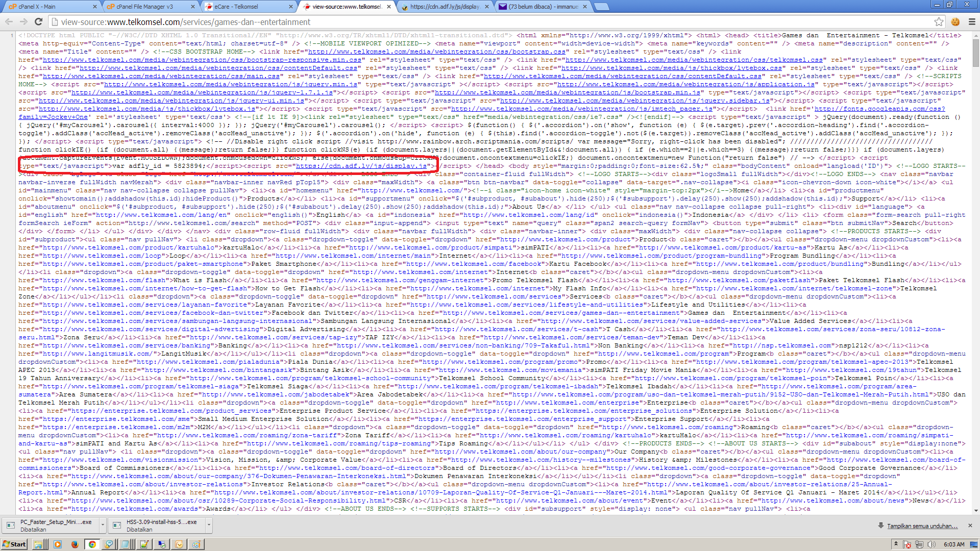This screenshot has width=980, height=551.
Task: Close the '73 belum dibaca' mail tab
Action: pos(585,7)
